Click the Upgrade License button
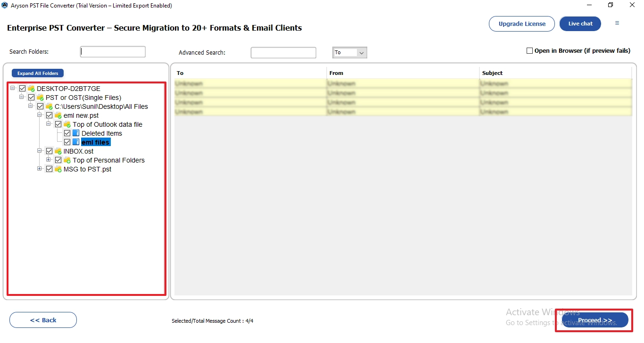Viewport: 644px width, 343px height. click(522, 24)
